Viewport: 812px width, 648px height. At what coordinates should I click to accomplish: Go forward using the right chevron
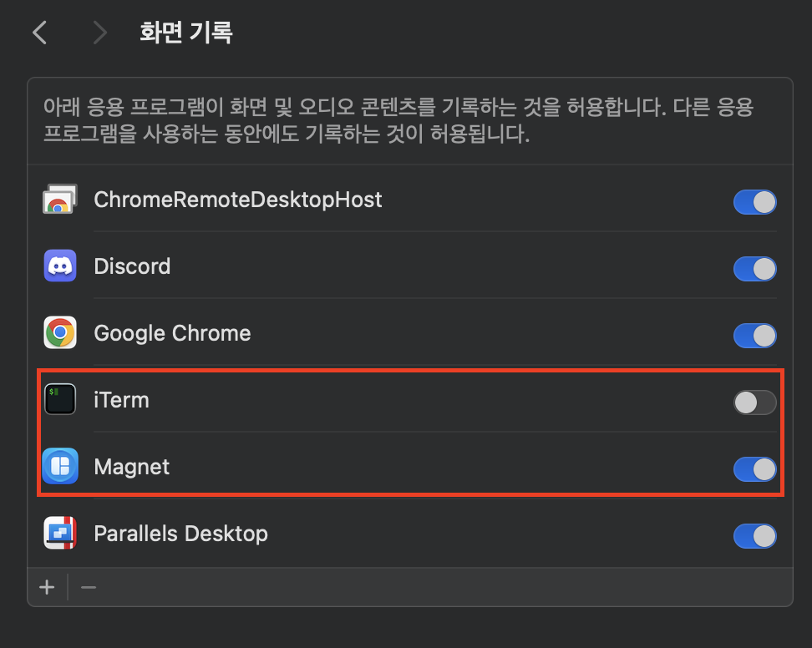point(100,33)
